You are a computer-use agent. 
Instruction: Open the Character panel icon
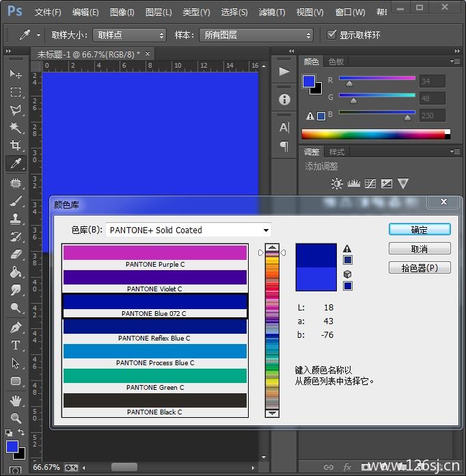pyautogui.click(x=284, y=127)
